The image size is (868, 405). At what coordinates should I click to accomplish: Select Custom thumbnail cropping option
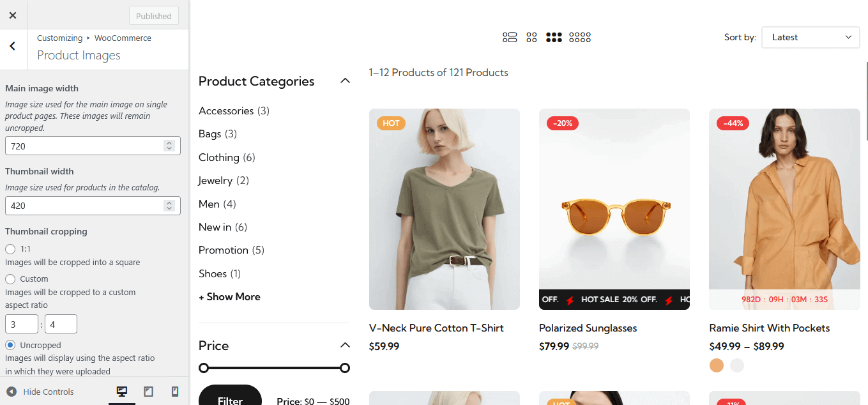pyautogui.click(x=10, y=279)
